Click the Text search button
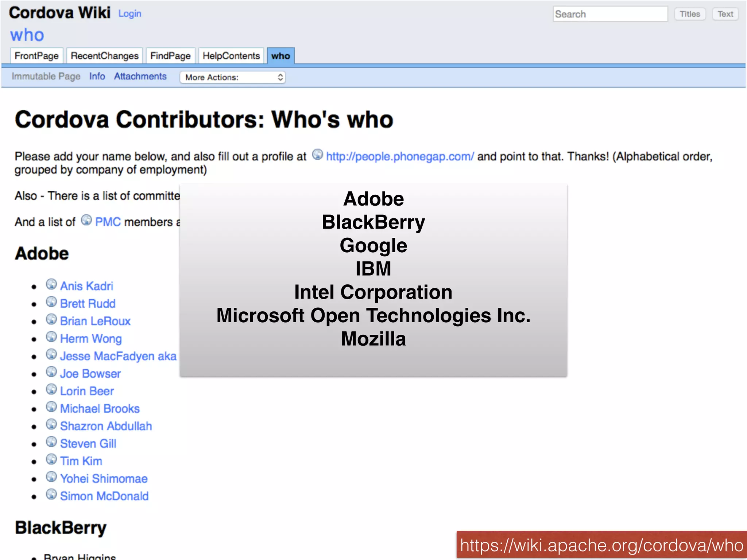The width and height of the screenshot is (747, 560). pyautogui.click(x=725, y=14)
